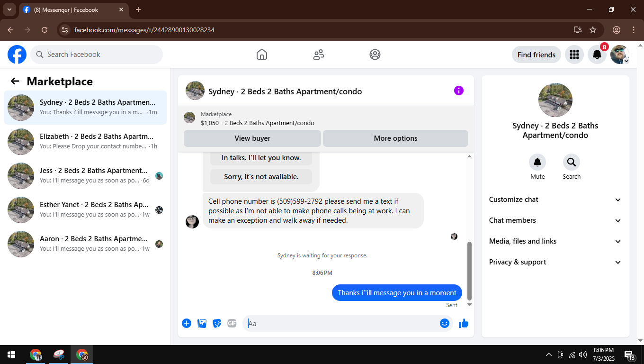Click the browser address bar URL
Viewport: 644px width, 364px height.
click(x=144, y=30)
